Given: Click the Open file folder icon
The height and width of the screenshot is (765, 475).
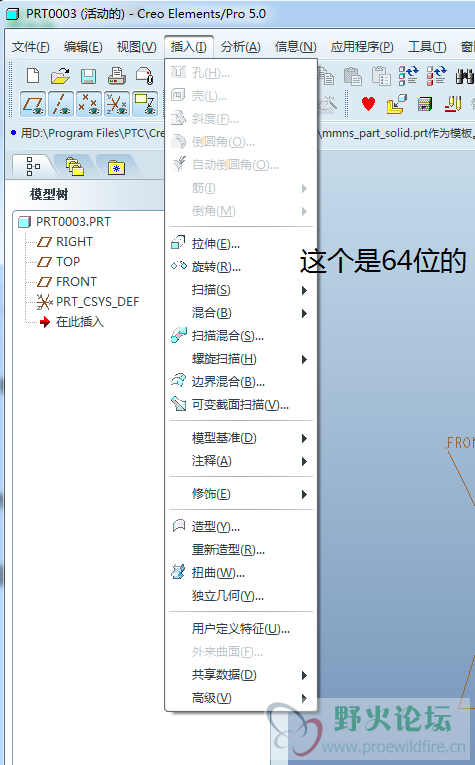Looking at the screenshot, I should (x=60, y=76).
